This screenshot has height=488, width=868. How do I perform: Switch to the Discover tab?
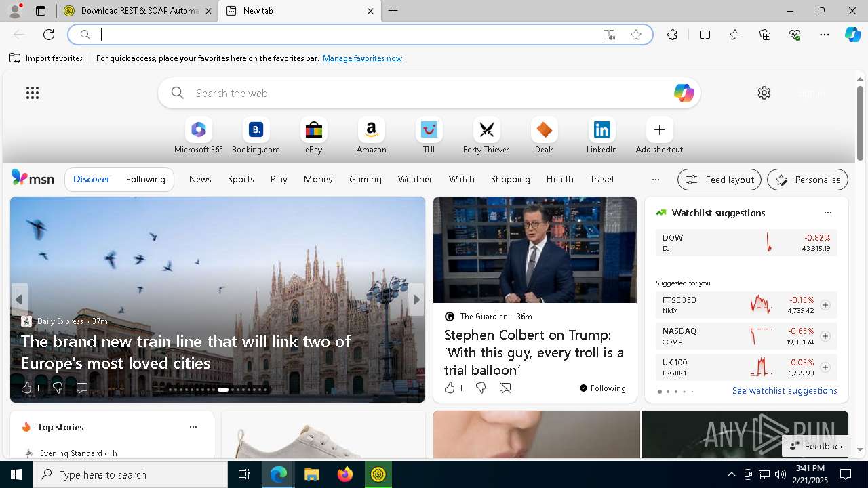click(x=92, y=179)
